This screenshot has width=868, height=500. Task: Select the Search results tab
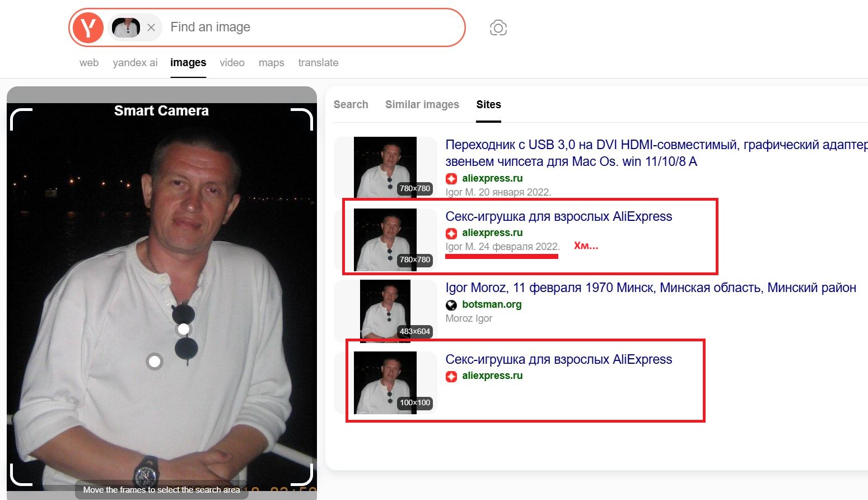click(351, 105)
